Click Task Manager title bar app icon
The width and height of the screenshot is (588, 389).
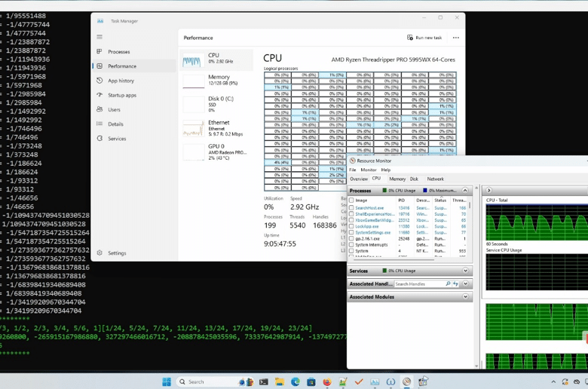click(100, 21)
